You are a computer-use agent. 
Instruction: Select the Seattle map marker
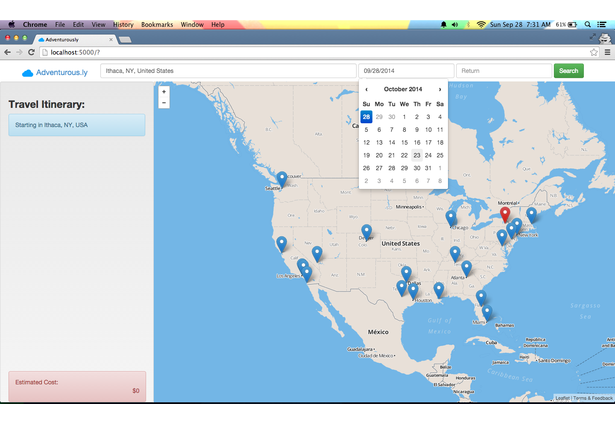point(282,180)
